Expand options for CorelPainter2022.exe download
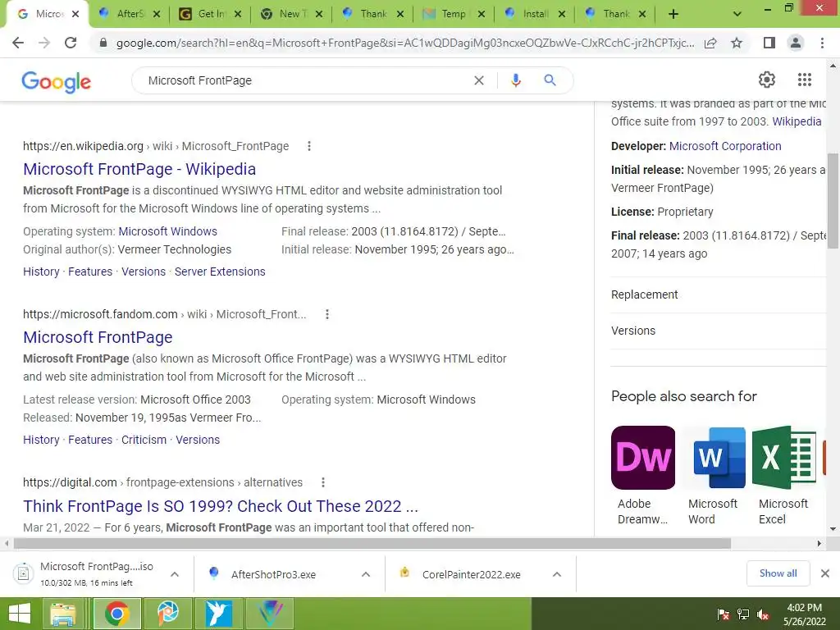This screenshot has height=630, width=840. point(557,574)
